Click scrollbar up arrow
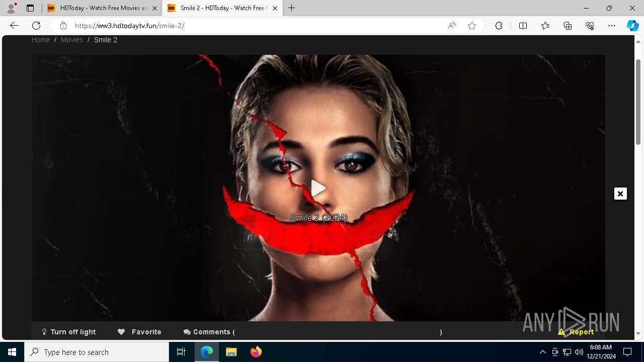 (638, 42)
